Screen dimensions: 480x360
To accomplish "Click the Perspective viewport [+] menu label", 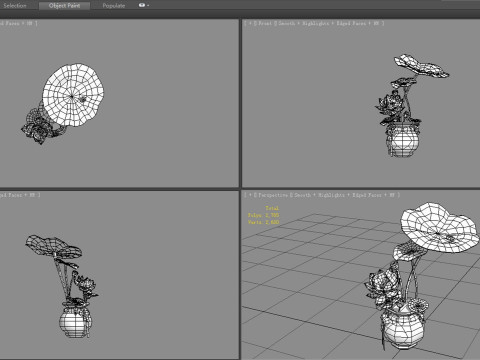I will click(250, 195).
